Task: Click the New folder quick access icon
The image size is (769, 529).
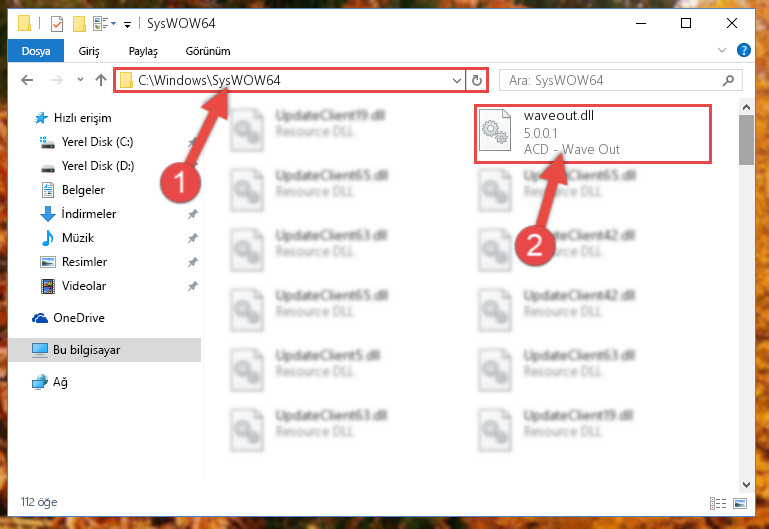Action: (x=79, y=24)
